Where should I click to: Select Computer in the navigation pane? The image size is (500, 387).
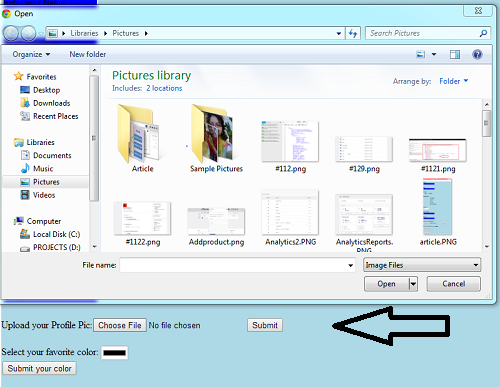[x=44, y=221]
